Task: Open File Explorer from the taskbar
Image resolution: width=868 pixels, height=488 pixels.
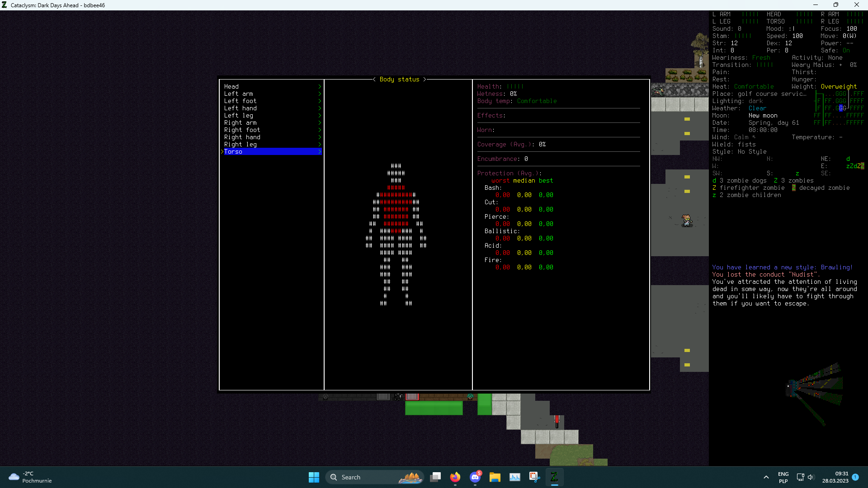Action: click(x=495, y=477)
